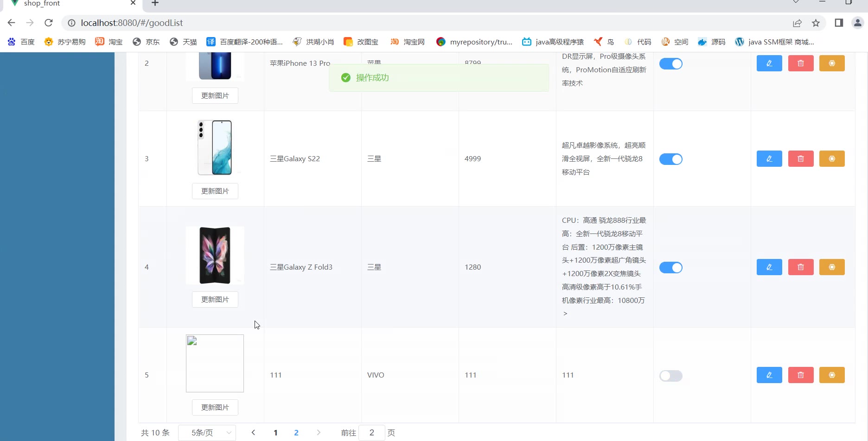Open the Galaxy Z Fold3 product image
The width and height of the screenshot is (868, 441).
215,255
